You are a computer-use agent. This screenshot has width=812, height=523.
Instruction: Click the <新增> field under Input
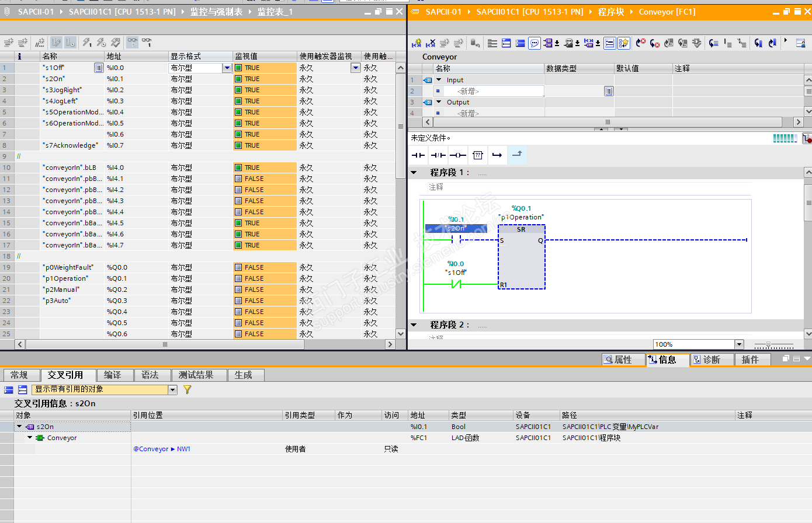pyautogui.click(x=468, y=91)
